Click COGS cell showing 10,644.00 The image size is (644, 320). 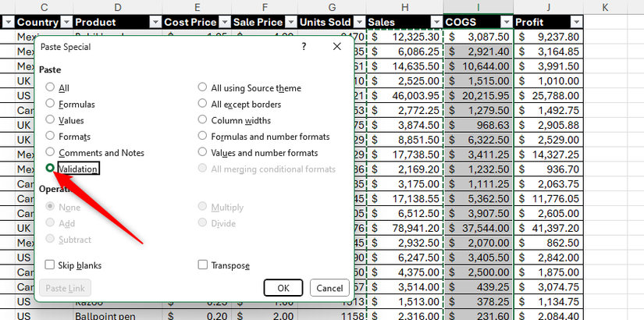point(479,66)
